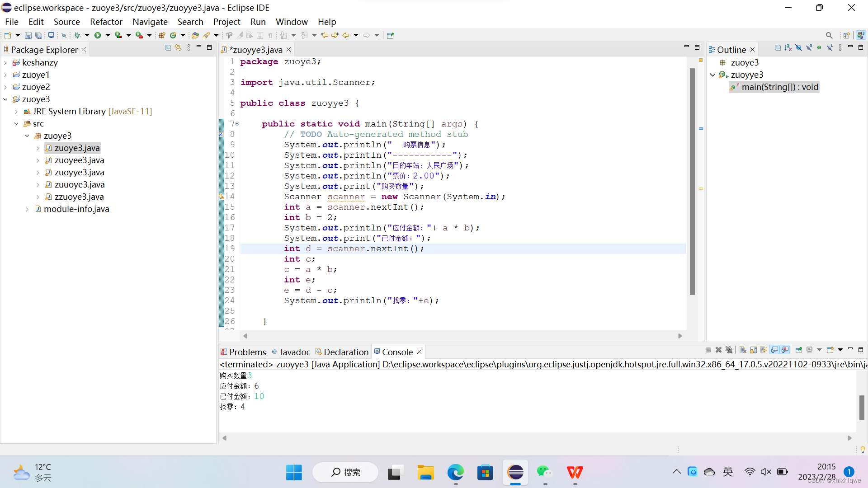Click Collapse All in Package Explorer
The width and height of the screenshot is (868, 488).
point(168,48)
